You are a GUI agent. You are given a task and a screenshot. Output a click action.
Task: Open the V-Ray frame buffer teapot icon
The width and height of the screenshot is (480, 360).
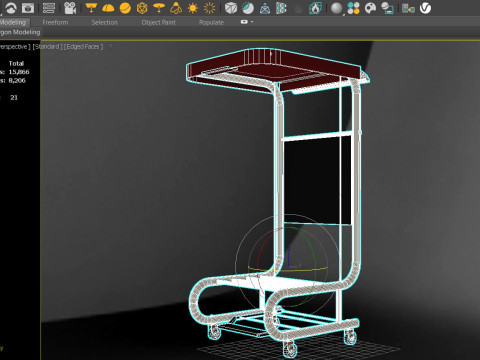[x=12, y=8]
